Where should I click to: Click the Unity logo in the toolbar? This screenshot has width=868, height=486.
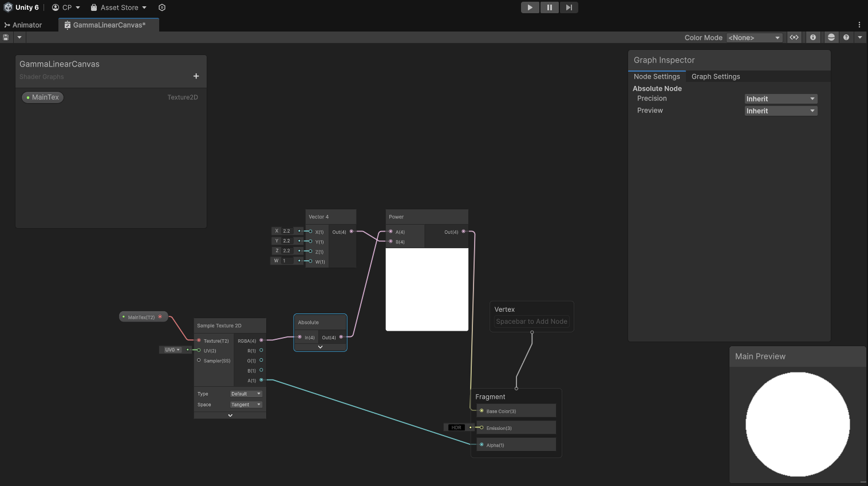[8, 7]
